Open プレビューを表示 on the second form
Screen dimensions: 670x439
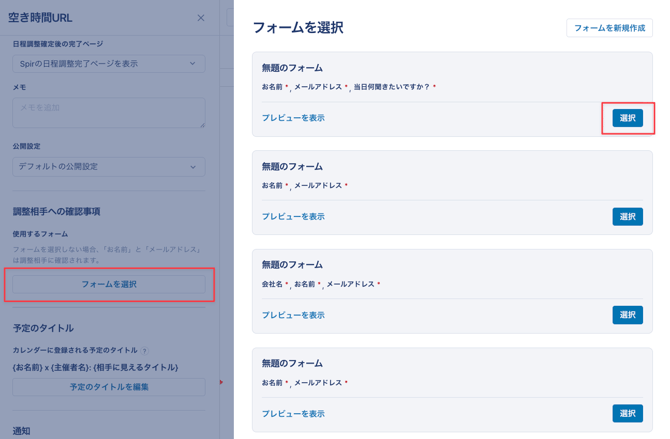293,217
